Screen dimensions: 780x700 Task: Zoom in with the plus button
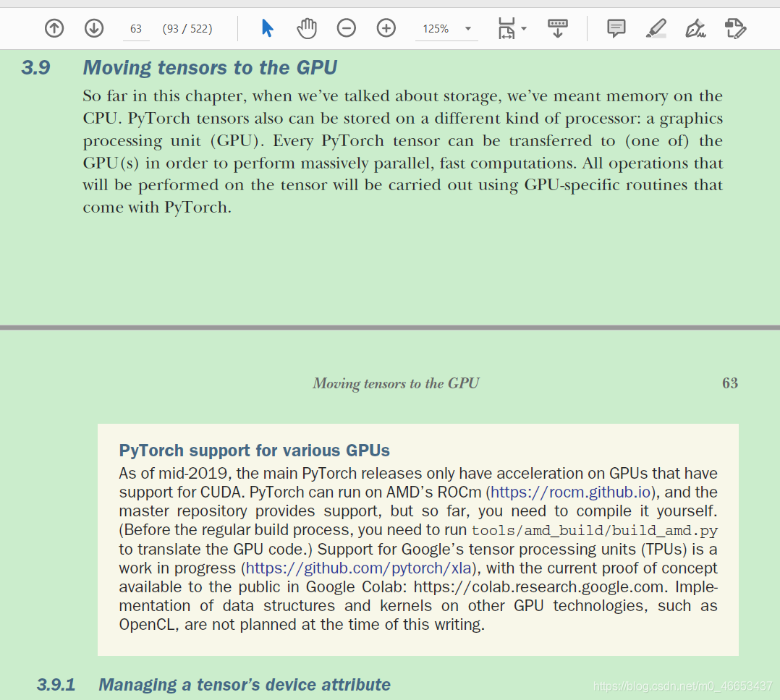pos(386,28)
